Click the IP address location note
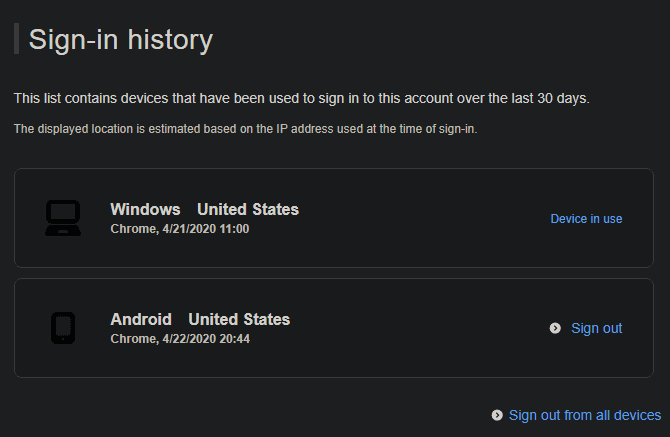The width and height of the screenshot is (670, 437). [245, 129]
